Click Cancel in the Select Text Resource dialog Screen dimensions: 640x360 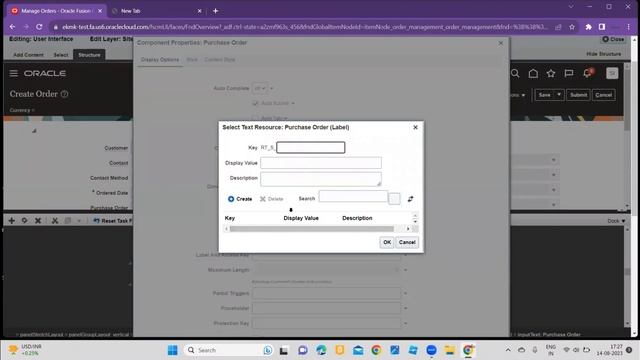click(407, 242)
